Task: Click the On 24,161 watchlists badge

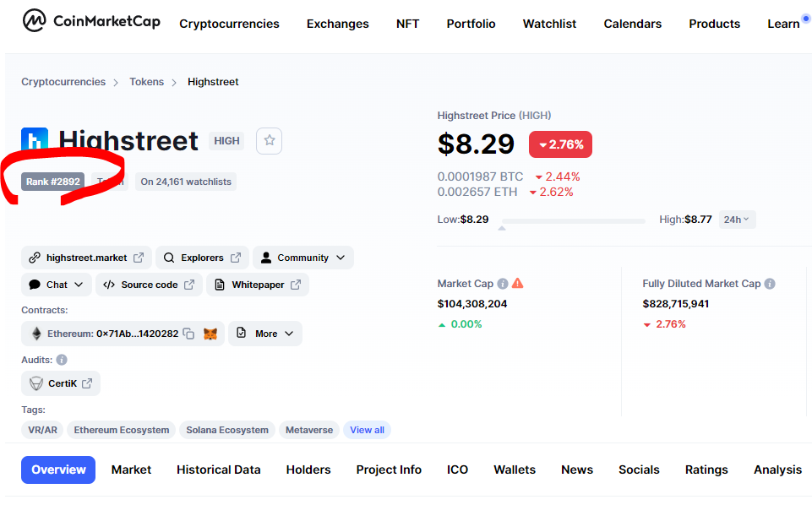Action: [186, 182]
